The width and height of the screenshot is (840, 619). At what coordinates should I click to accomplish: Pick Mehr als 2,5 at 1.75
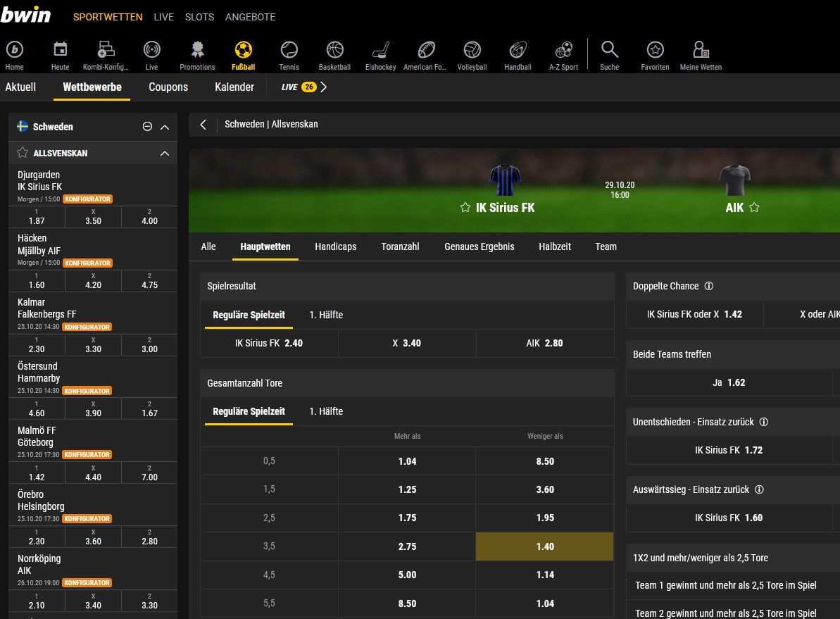[x=407, y=518]
